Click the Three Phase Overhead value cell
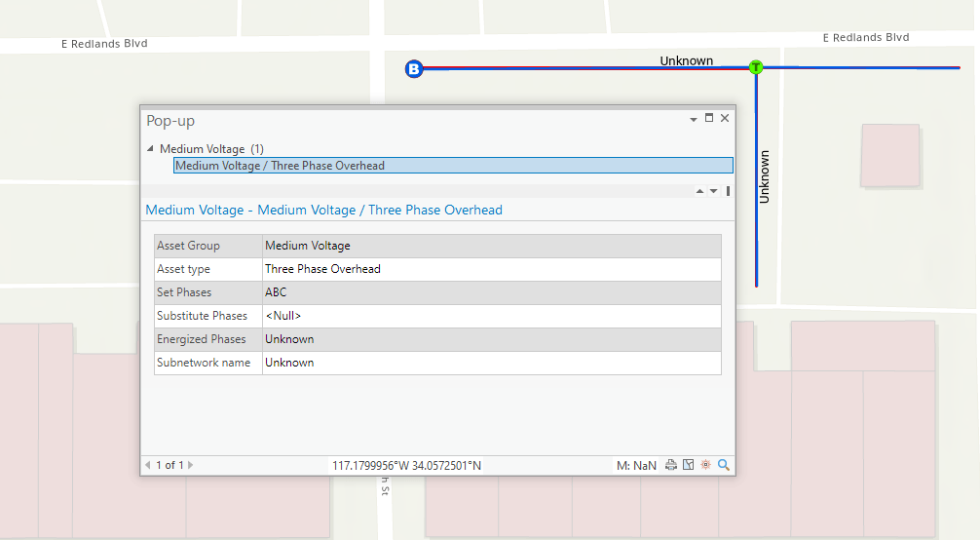980x540 pixels. point(491,269)
